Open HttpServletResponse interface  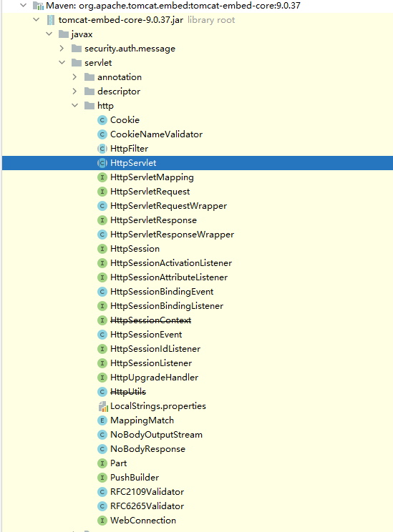point(153,220)
